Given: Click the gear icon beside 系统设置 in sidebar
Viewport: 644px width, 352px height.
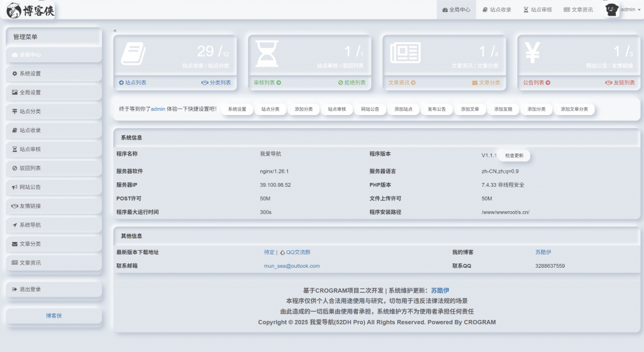Looking at the screenshot, I should (x=15, y=74).
